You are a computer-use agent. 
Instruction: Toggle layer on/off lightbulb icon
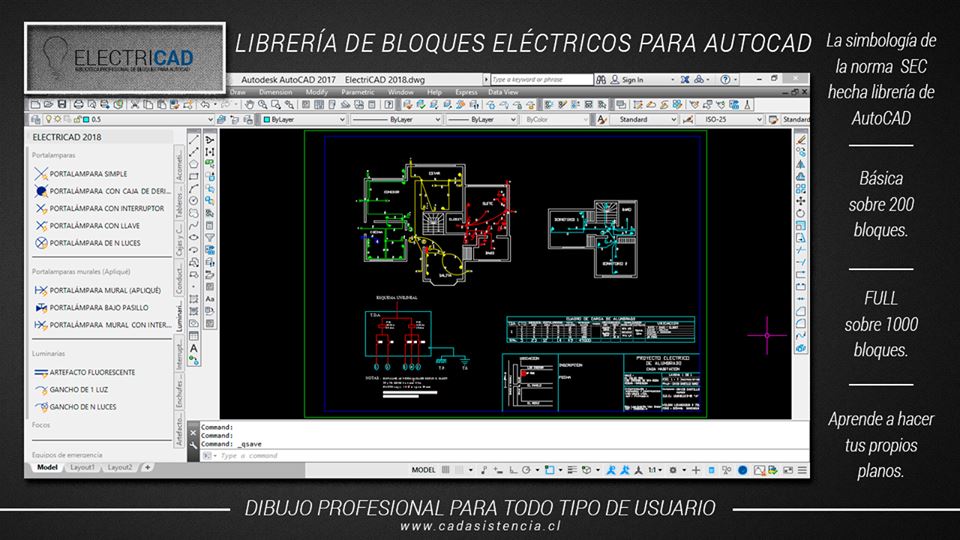[x=48, y=119]
